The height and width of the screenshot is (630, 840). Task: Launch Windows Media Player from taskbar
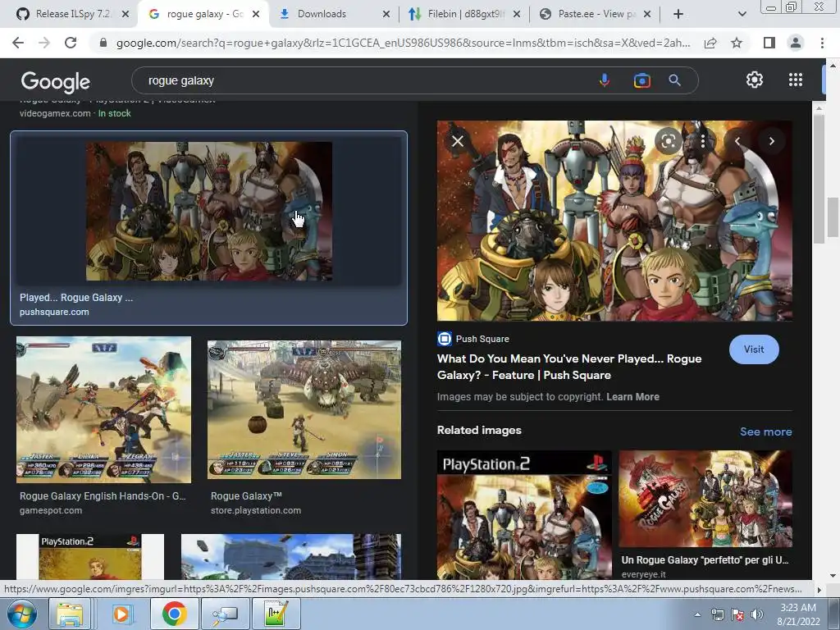point(121,614)
